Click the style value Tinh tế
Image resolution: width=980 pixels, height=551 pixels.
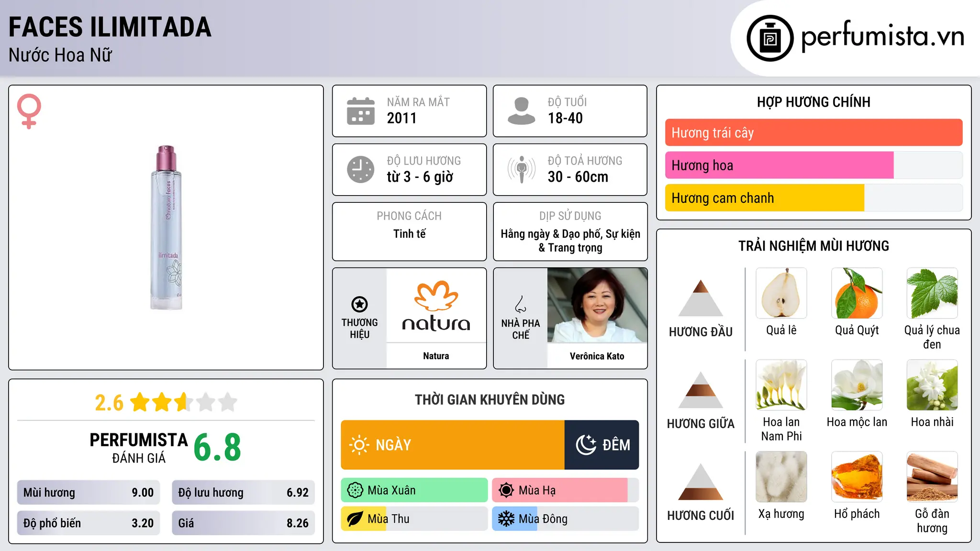(410, 234)
